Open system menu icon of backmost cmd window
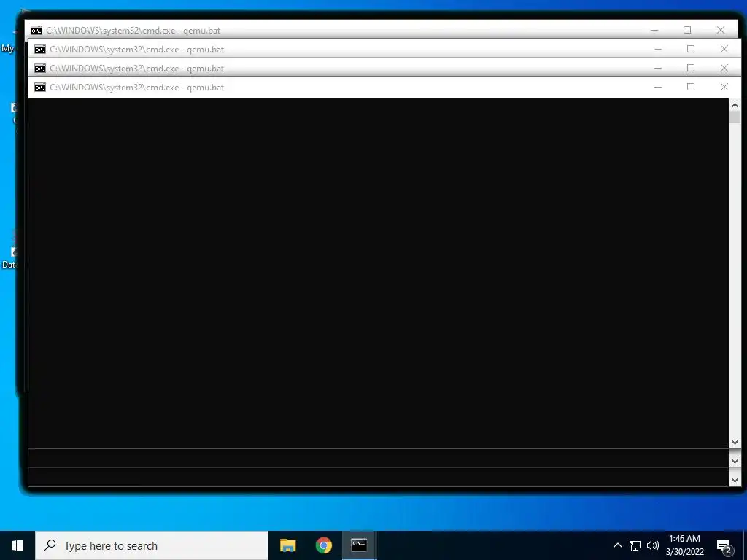The image size is (747, 560). click(36, 31)
